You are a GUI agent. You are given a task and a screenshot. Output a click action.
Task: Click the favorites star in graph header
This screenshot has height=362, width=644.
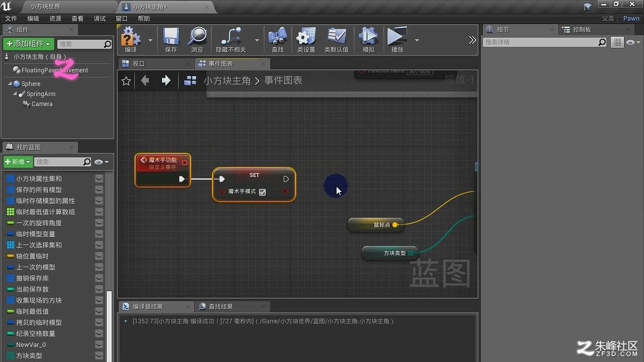coord(126,80)
